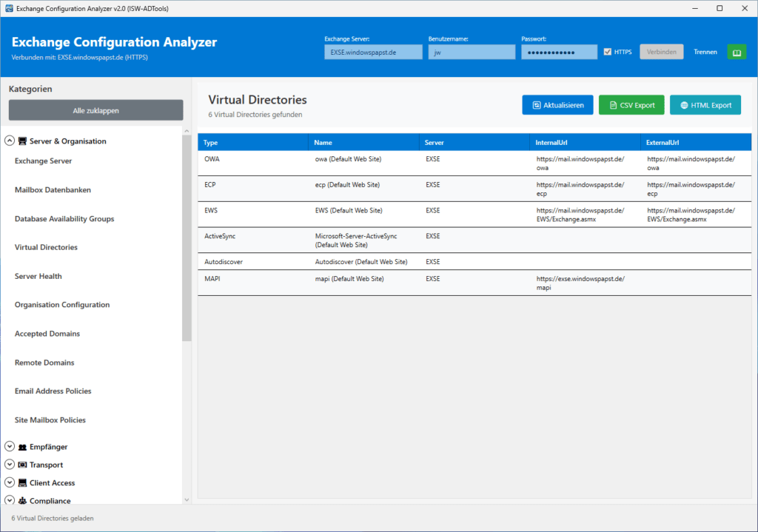Image resolution: width=758 pixels, height=532 pixels.
Task: Expand the Empfänger category
Action: click(x=9, y=446)
